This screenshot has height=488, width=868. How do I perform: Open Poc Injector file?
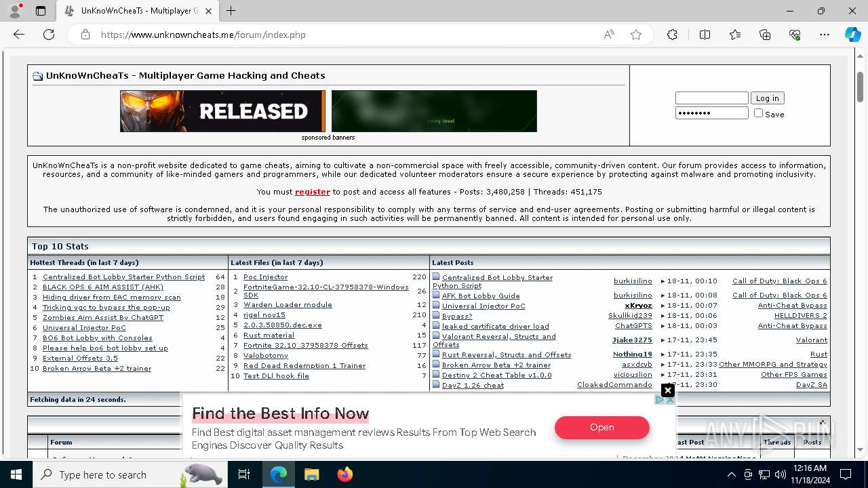point(265,277)
